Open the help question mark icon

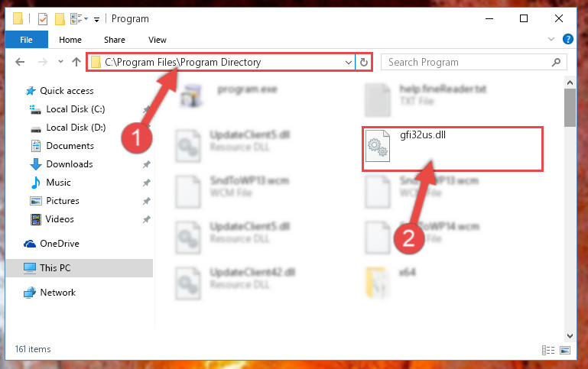(x=568, y=39)
